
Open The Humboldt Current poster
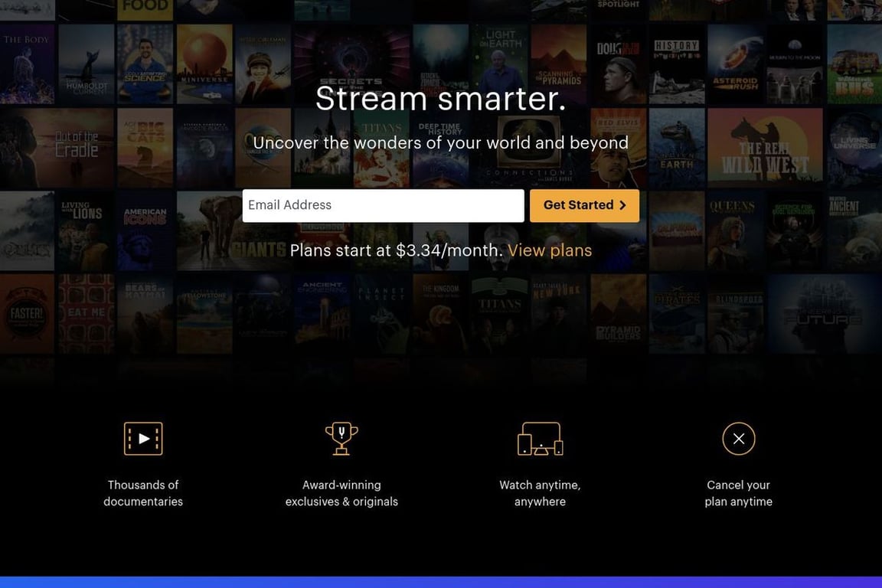(86, 64)
